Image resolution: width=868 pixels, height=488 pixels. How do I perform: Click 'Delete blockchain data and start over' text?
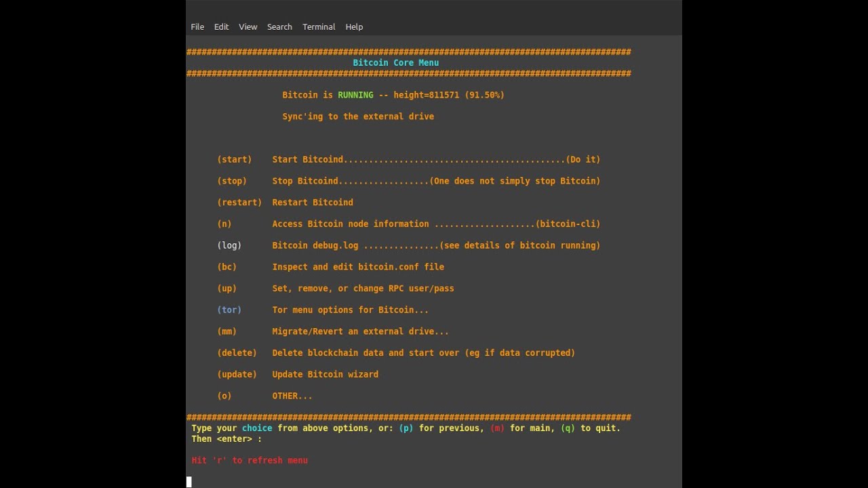(366, 352)
